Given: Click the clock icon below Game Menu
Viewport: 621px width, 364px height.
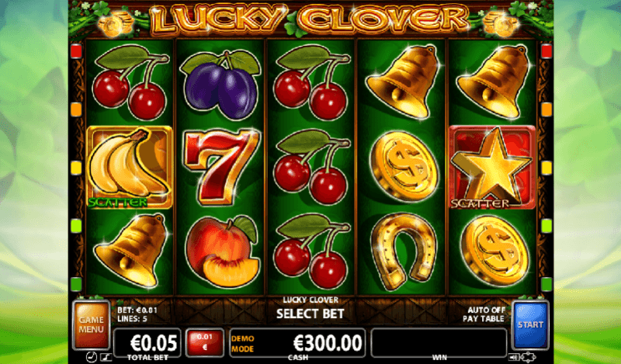Looking at the screenshot, I should (91, 357).
